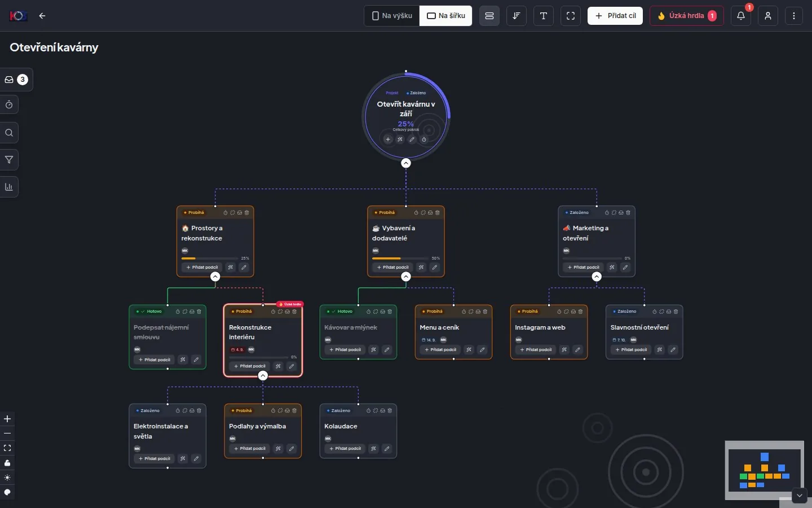
Task: Delete the Kolaudace card via trash icon
Action: (390, 410)
